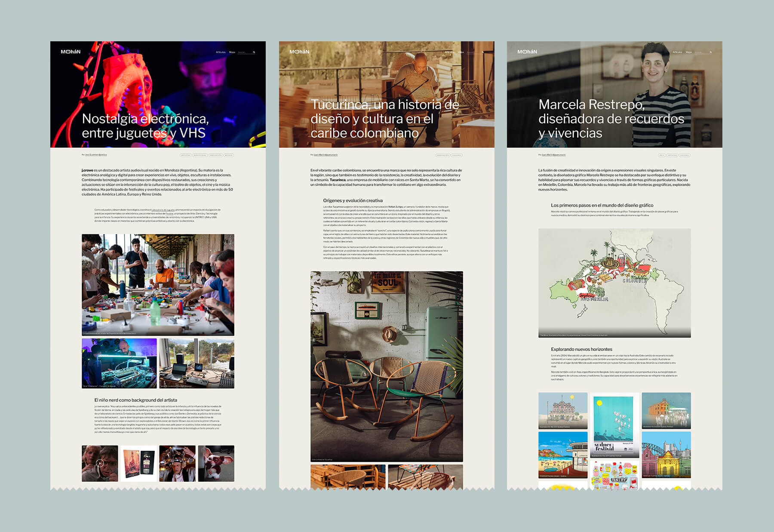Open the workshop table group photo
The height and width of the screenshot is (532, 774).
click(x=158, y=284)
